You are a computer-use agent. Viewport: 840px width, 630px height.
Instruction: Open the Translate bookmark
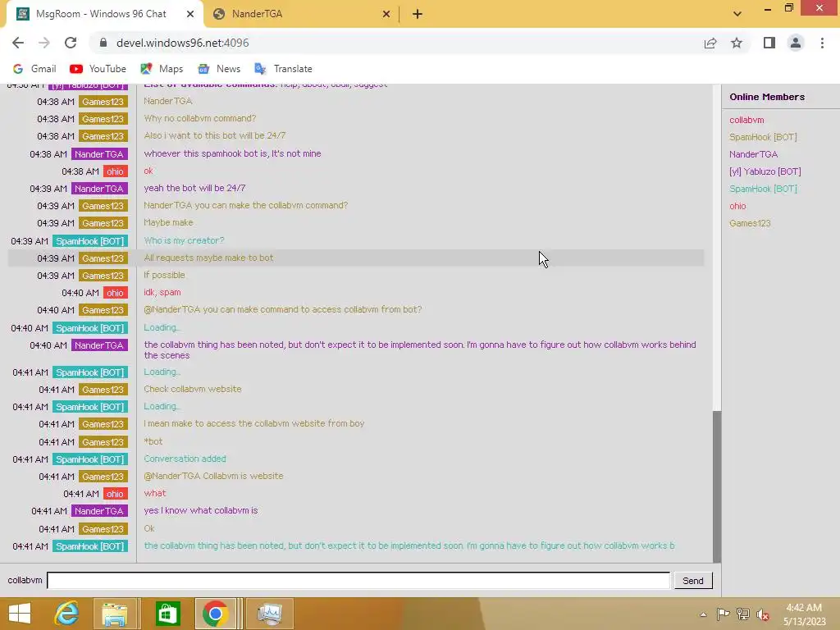[283, 69]
